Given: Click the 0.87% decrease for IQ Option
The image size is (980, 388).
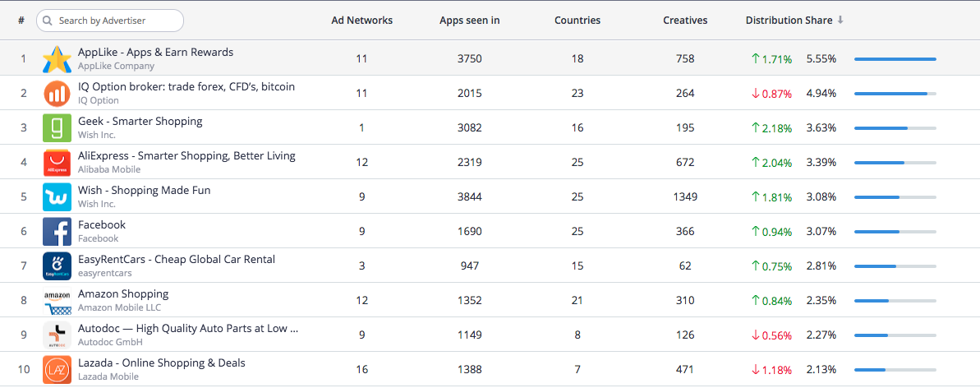Looking at the screenshot, I should click(772, 94).
